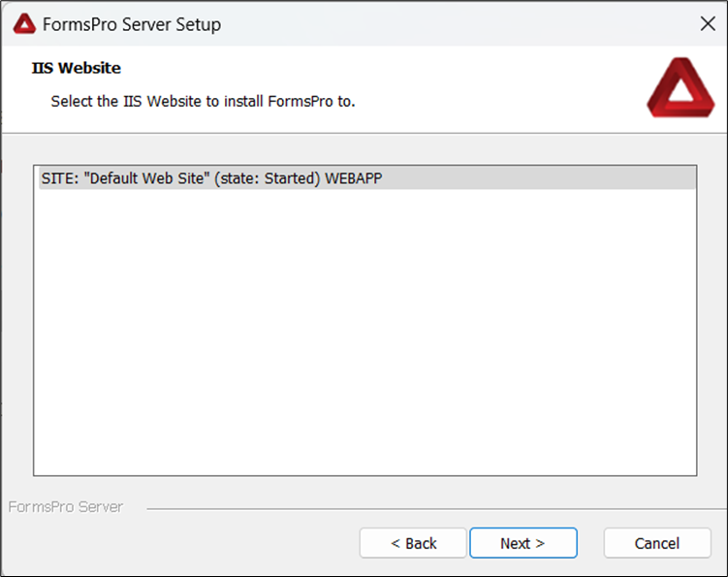The image size is (728, 577).
Task: Click the 'Select the IIS Website' instruction text
Action: [x=203, y=101]
